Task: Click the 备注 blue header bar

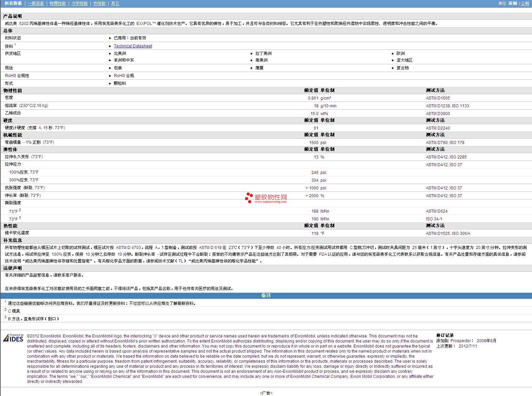Action: tap(266, 295)
